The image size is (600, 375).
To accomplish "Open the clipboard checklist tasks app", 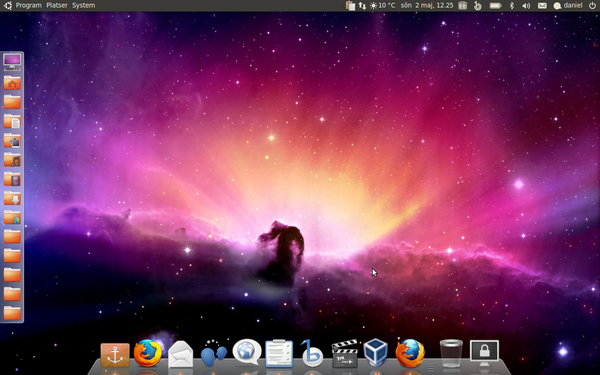I will [x=279, y=353].
